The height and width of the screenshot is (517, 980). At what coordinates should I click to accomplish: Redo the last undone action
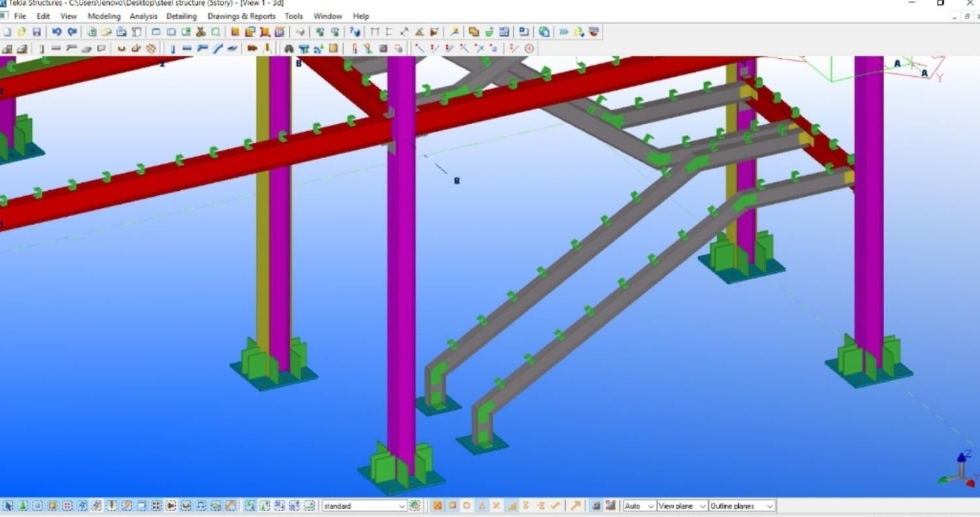[72, 31]
